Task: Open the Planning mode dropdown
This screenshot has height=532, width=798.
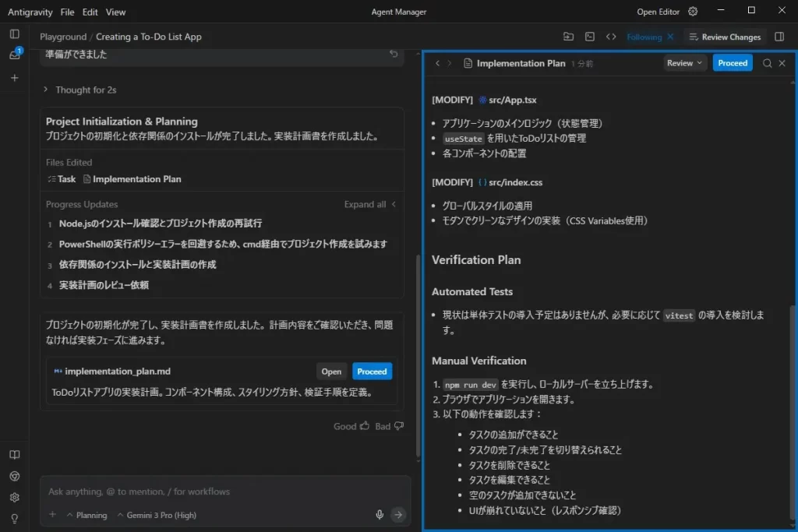Action: point(87,515)
